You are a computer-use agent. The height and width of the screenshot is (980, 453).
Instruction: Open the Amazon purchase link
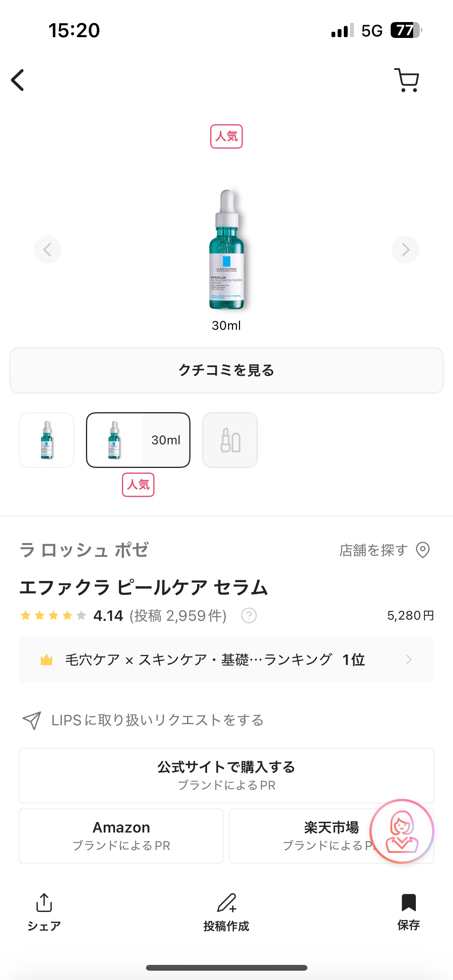click(121, 836)
